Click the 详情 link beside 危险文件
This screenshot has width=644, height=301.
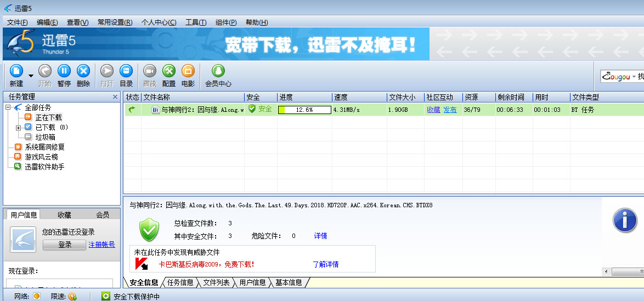[x=321, y=236]
